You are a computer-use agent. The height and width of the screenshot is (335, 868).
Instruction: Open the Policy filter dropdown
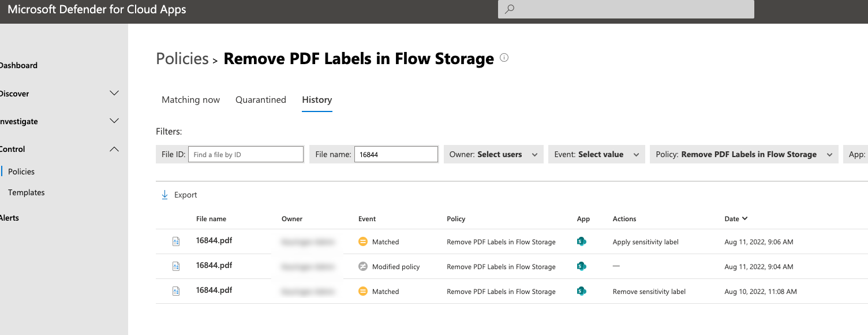pos(744,154)
